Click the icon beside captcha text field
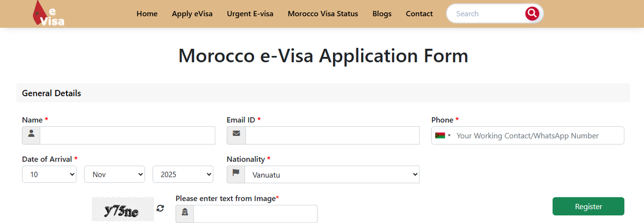 point(185,213)
